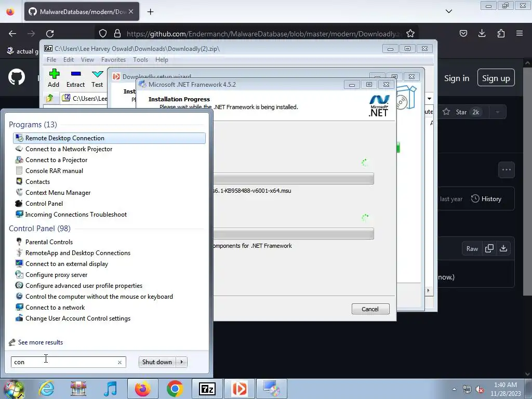Open 7-Zip address path dropdown arrow
This screenshot has height=399, width=532.
(x=429, y=98)
